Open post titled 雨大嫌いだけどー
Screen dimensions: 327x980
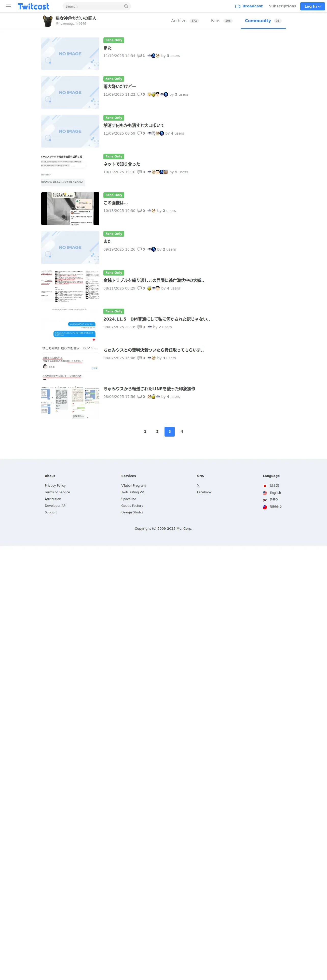coord(119,87)
